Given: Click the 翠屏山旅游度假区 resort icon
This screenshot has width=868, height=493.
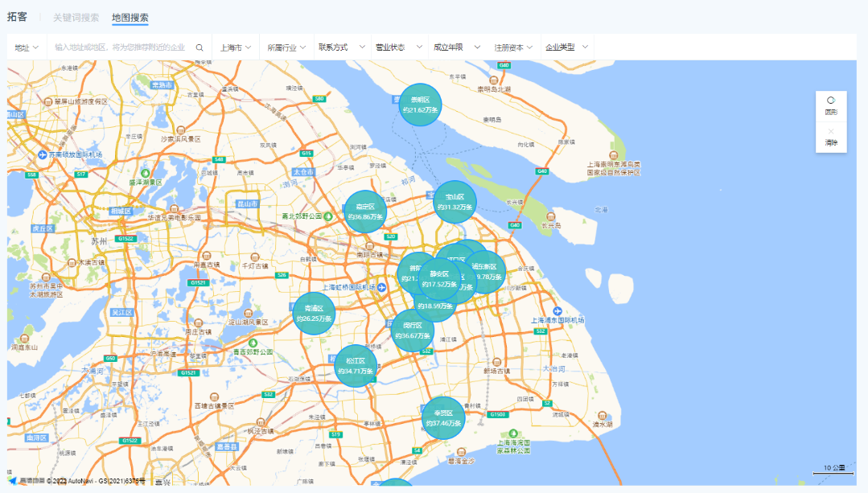Looking at the screenshot, I should pos(48,102).
